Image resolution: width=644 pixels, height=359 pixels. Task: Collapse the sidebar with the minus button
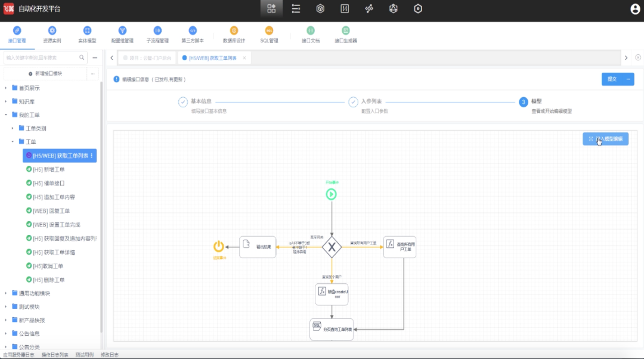(x=95, y=58)
